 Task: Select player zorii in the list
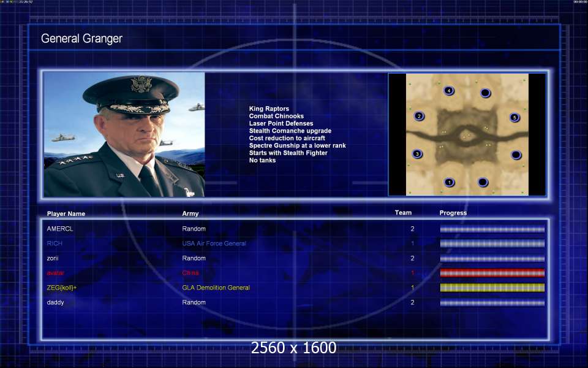55,258
